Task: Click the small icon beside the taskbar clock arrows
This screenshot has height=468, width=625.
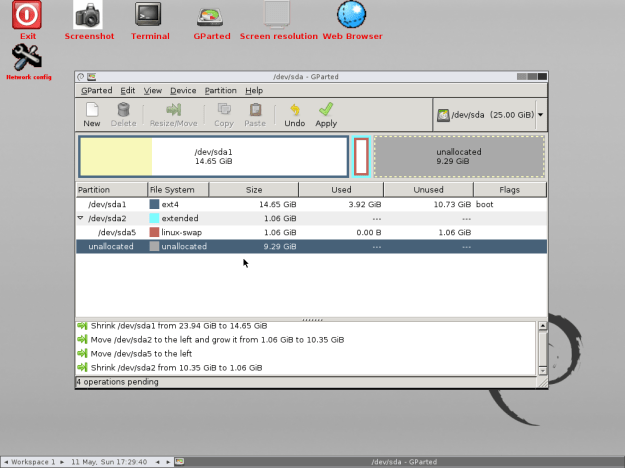Action: pos(179,462)
